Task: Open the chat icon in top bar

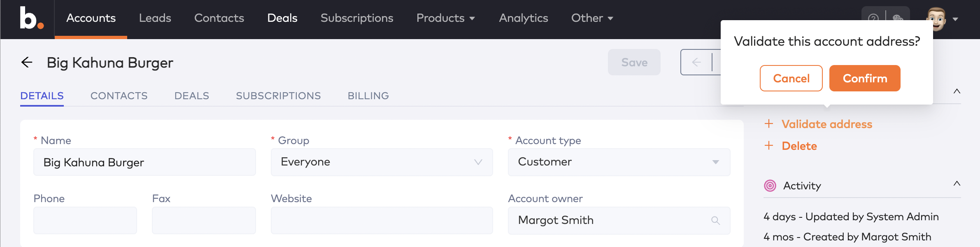Action: point(898,18)
